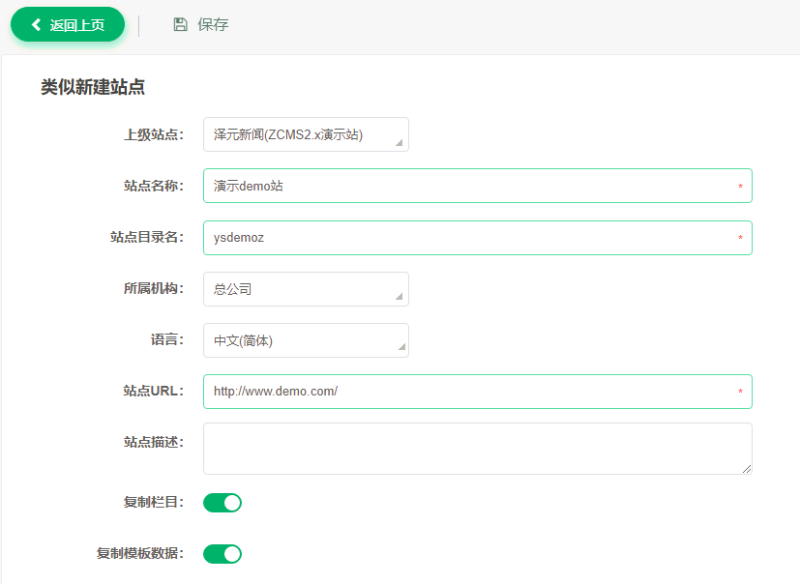The image size is (800, 584).
Task: Disable the 复制模板数据 toggle
Action: point(222,553)
